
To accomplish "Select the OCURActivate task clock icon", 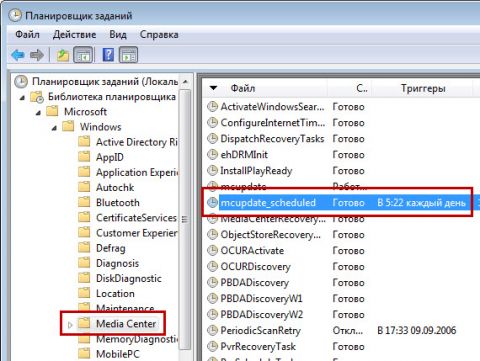I will 212,251.
